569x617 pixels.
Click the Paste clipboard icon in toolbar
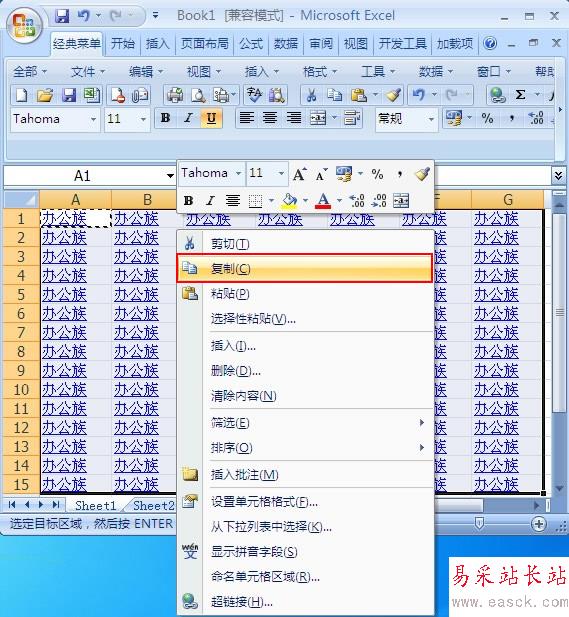tap(359, 95)
